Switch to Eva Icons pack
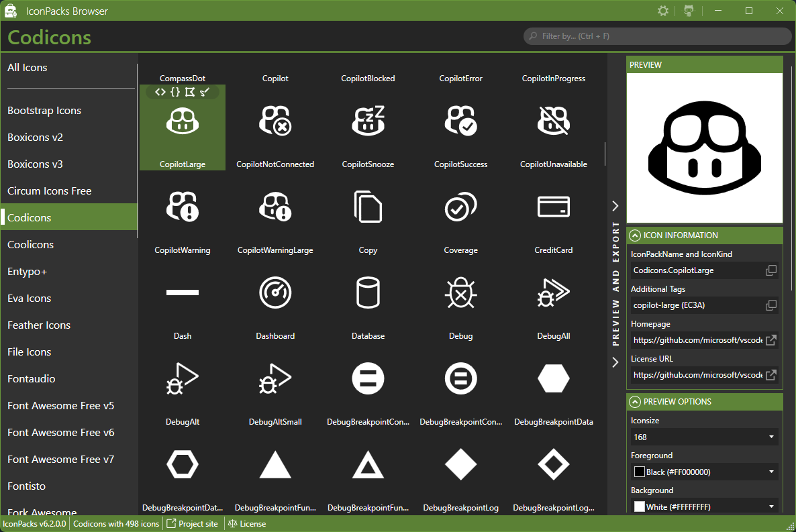Viewport: 796px width, 532px height. click(x=68, y=299)
